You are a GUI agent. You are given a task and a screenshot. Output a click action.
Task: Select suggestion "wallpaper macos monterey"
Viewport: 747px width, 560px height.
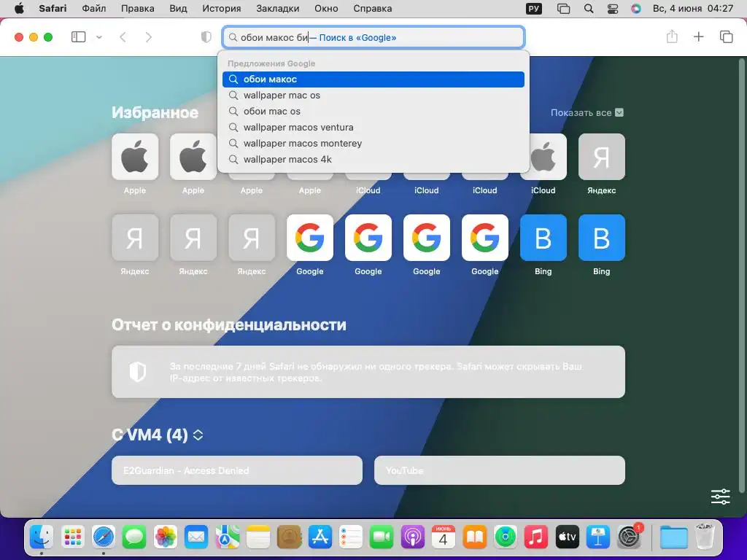pyautogui.click(x=373, y=144)
